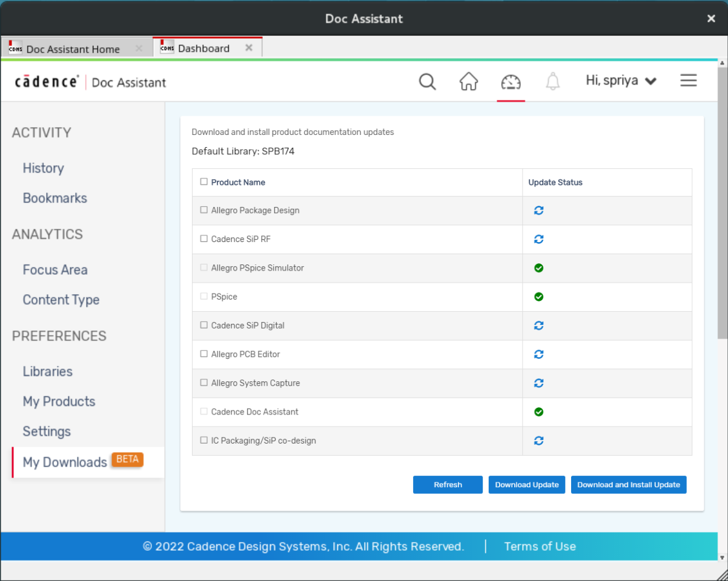
Task: Click the Update Status column header
Action: [555, 182]
